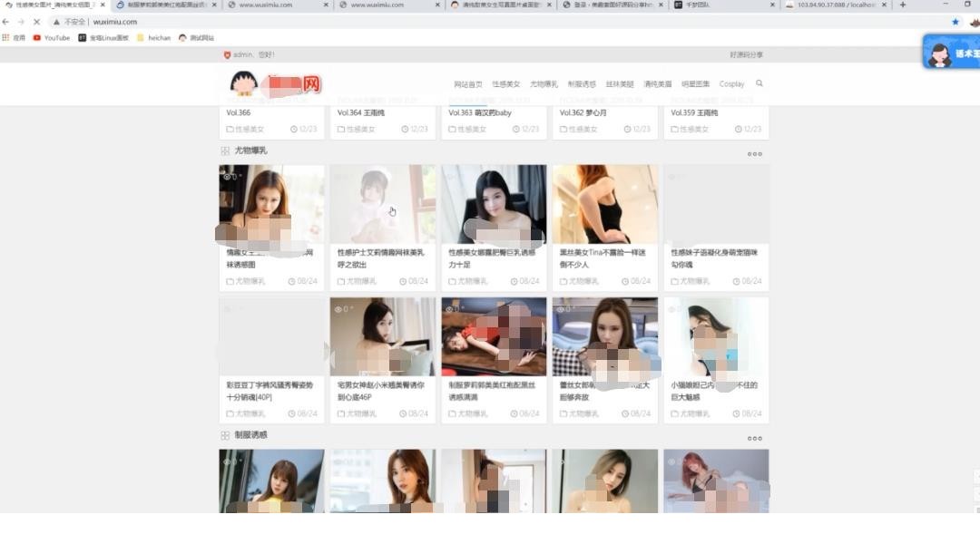Click the site logo in the header
The height and width of the screenshot is (534, 980).
[x=275, y=83]
